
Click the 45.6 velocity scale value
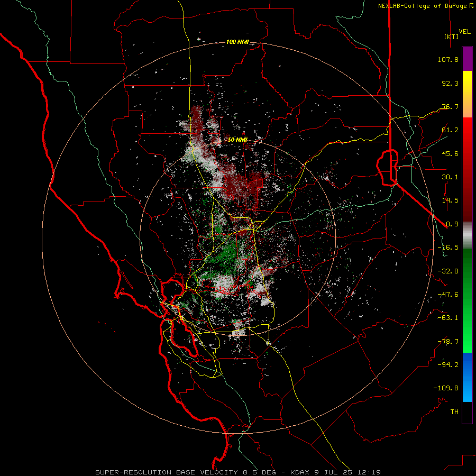[450, 153]
